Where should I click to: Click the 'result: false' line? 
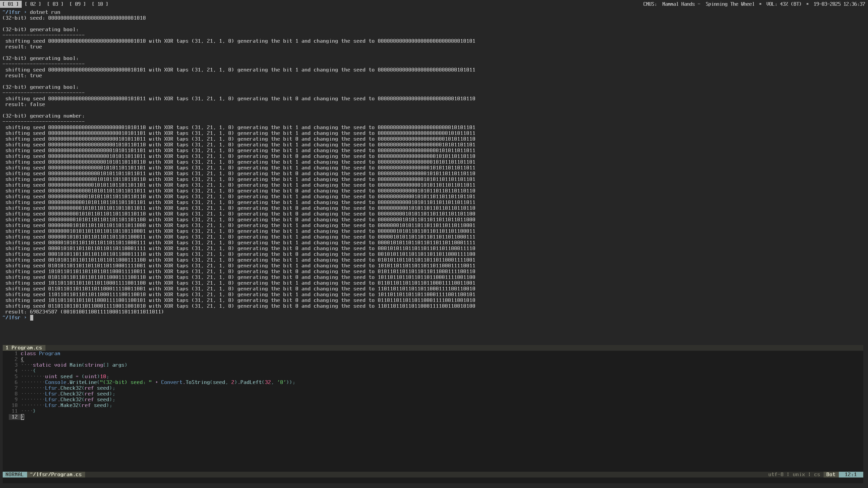point(25,104)
